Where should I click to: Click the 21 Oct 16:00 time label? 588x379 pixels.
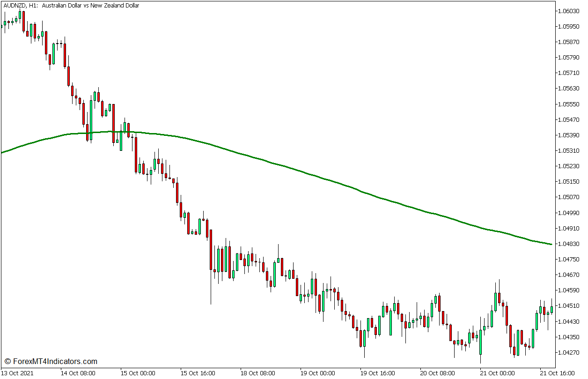pos(557,373)
